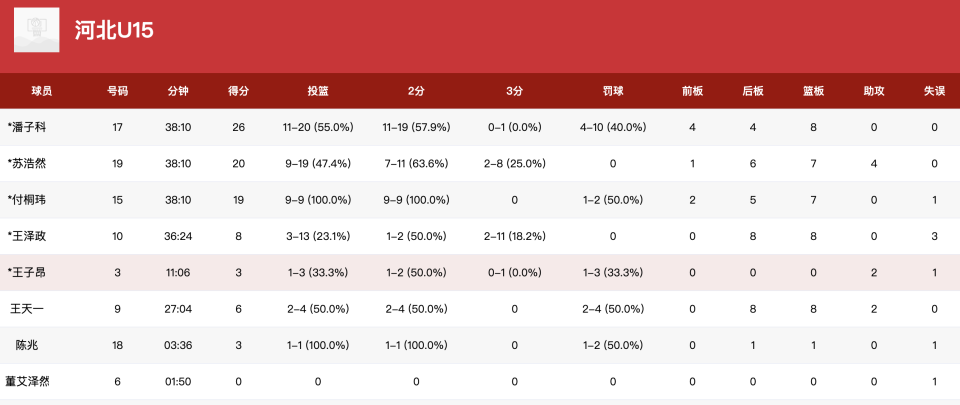This screenshot has height=405, width=960.
Task: Select the highlighted player 王子昂
Action: [x=28, y=272]
